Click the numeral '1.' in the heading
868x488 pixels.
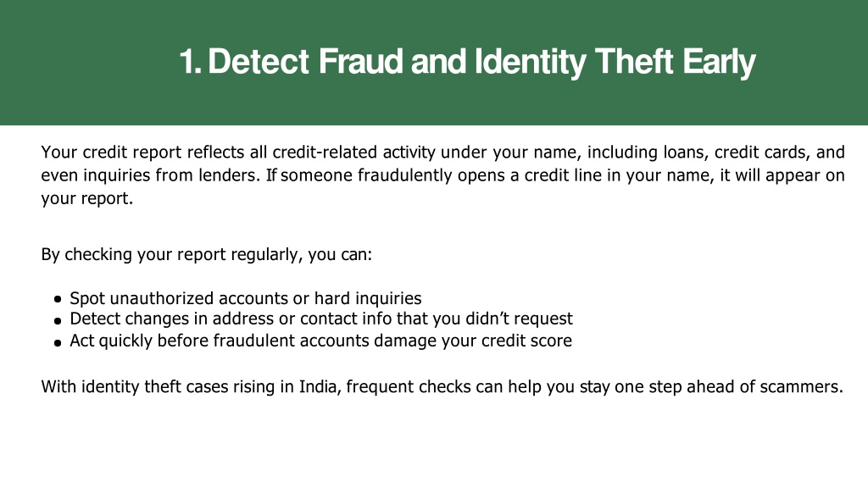[190, 61]
